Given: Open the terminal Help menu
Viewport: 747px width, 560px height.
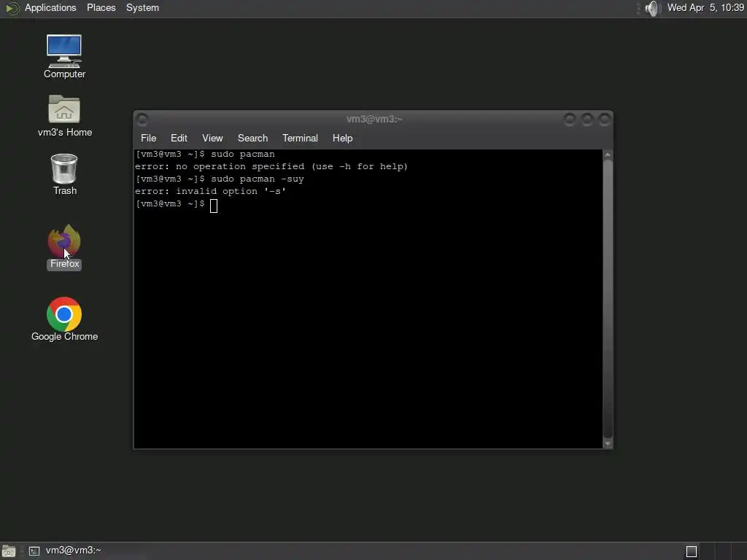Looking at the screenshot, I should point(342,138).
